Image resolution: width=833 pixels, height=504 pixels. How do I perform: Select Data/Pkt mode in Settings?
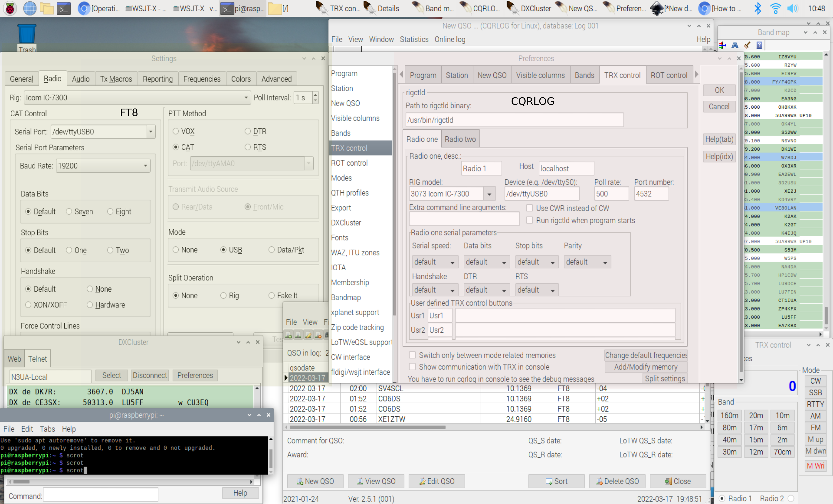tap(286, 250)
